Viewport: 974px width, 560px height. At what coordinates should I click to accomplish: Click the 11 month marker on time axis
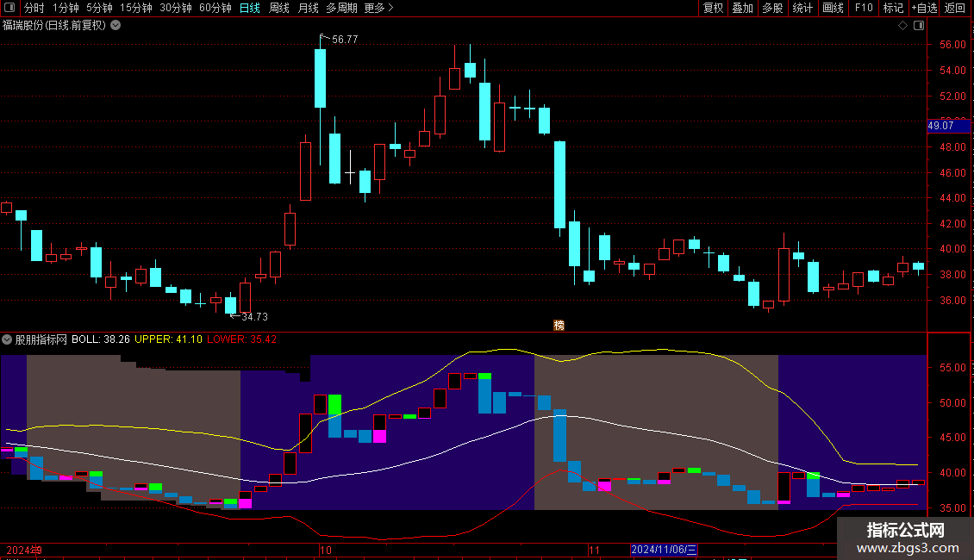pyautogui.click(x=594, y=550)
